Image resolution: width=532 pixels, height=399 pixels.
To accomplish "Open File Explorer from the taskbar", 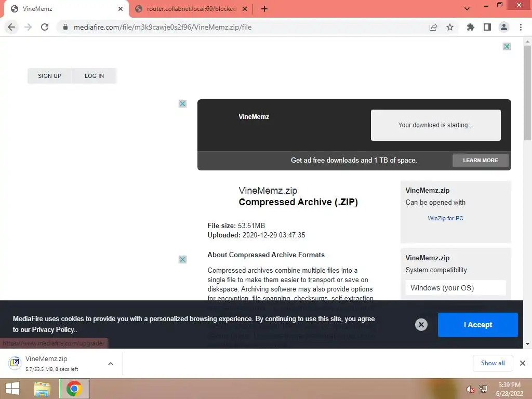I will [x=42, y=389].
